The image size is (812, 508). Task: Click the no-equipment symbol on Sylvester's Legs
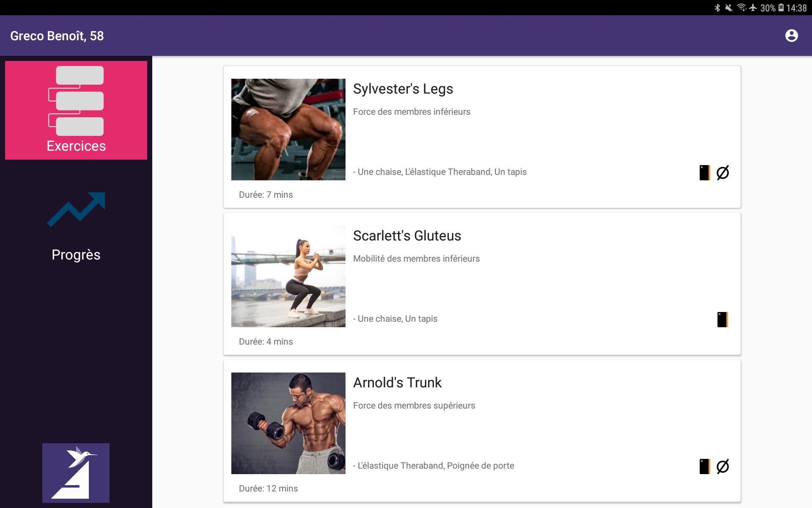723,173
